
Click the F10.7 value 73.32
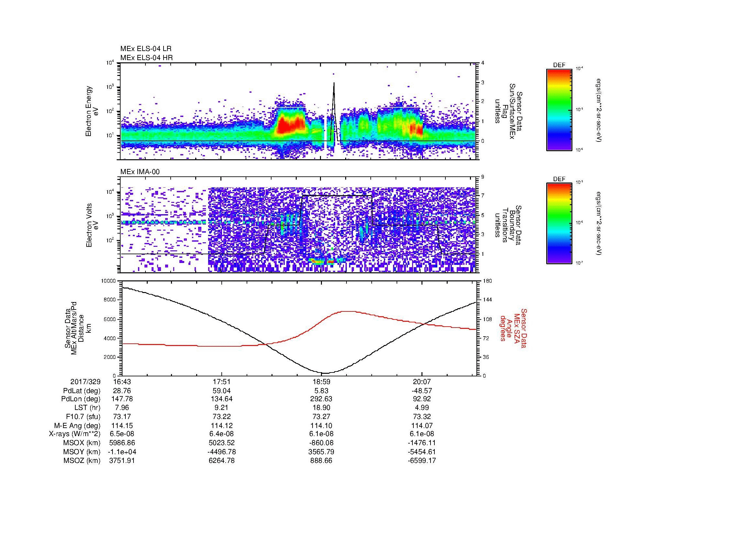422,417
